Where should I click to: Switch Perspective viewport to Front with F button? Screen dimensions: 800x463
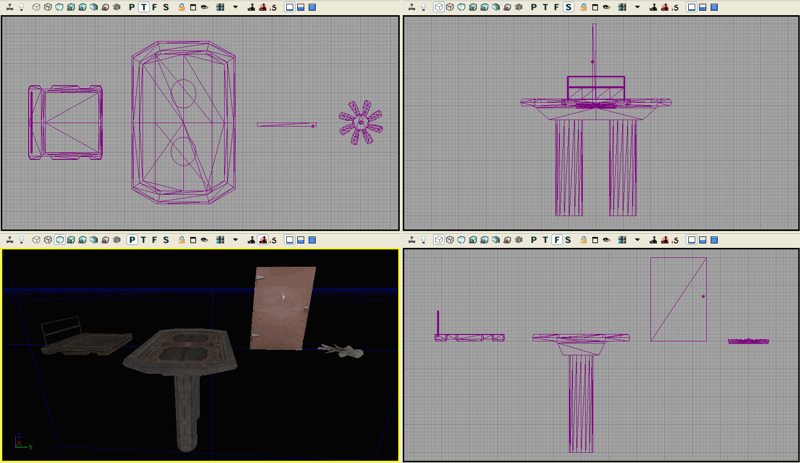[x=155, y=240]
